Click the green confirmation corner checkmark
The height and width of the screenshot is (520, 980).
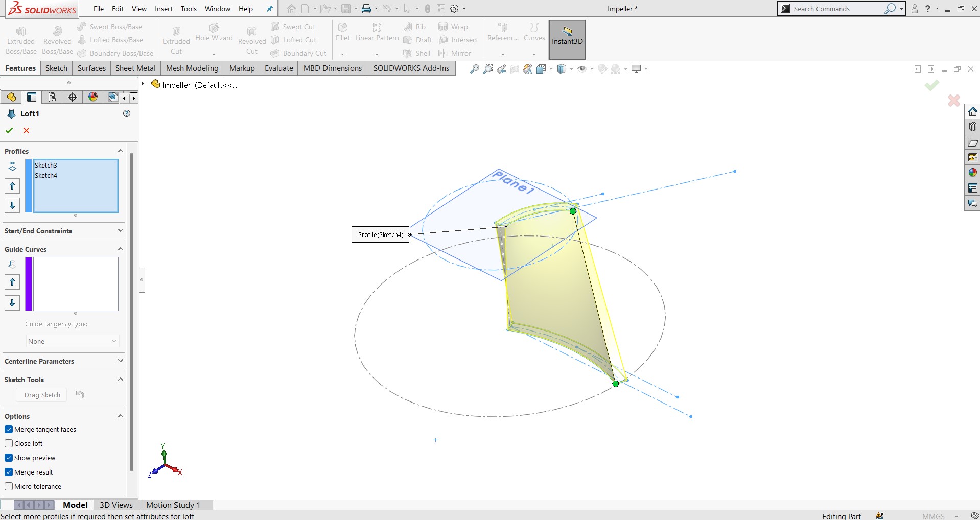(x=931, y=85)
